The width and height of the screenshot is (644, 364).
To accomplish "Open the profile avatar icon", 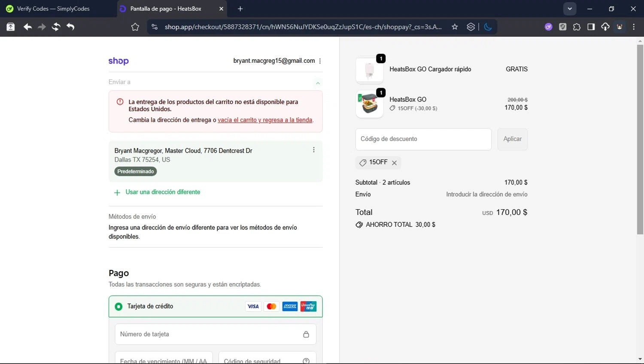I will [620, 27].
